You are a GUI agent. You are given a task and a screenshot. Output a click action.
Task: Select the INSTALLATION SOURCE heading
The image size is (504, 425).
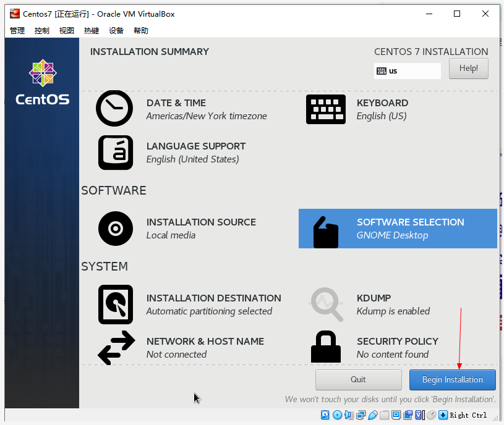point(201,222)
